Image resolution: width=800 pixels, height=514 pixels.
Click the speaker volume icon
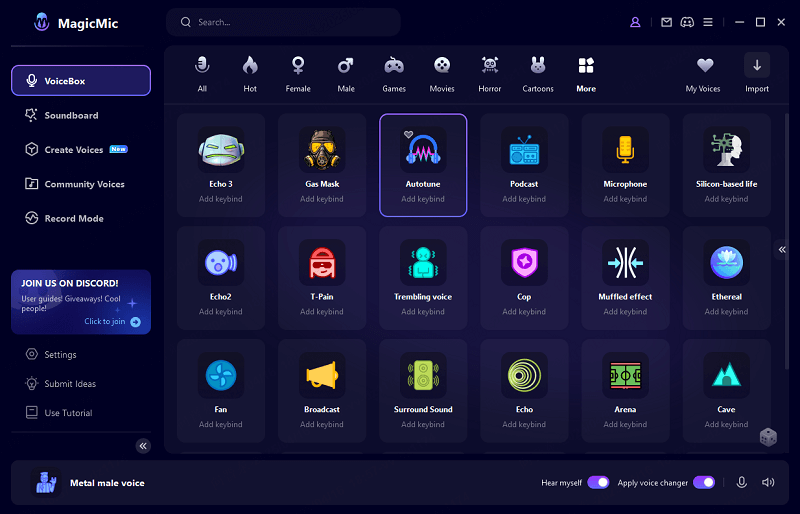tap(768, 482)
